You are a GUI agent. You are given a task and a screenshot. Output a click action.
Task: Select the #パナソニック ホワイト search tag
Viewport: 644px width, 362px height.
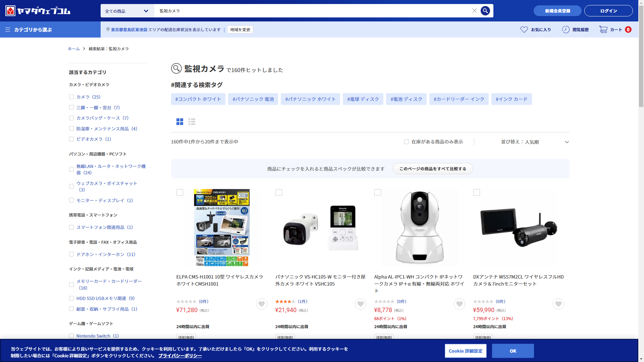pyautogui.click(x=310, y=99)
